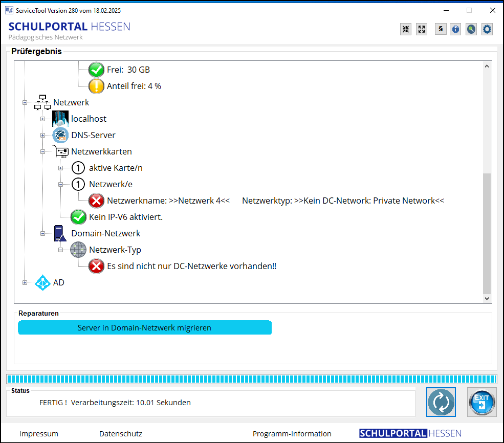Click the red error icon at Netzwerkname row

click(96, 201)
